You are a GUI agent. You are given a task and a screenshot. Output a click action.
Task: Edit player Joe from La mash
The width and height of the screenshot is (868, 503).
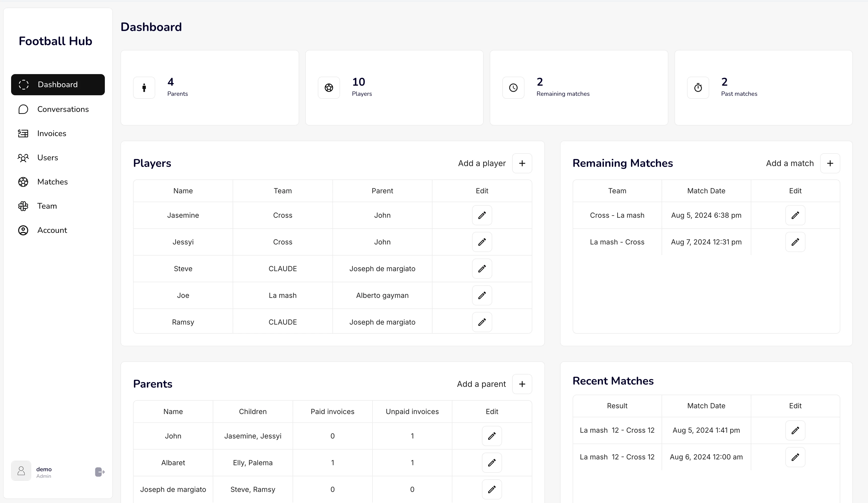pos(482,296)
